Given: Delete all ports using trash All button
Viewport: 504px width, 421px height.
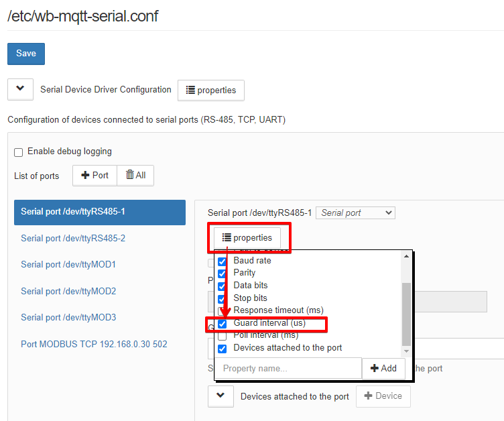Looking at the screenshot, I should click(x=135, y=176).
